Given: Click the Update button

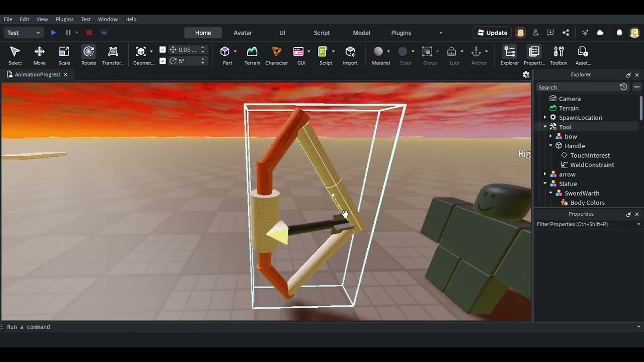Looking at the screenshot, I should click(492, 33).
